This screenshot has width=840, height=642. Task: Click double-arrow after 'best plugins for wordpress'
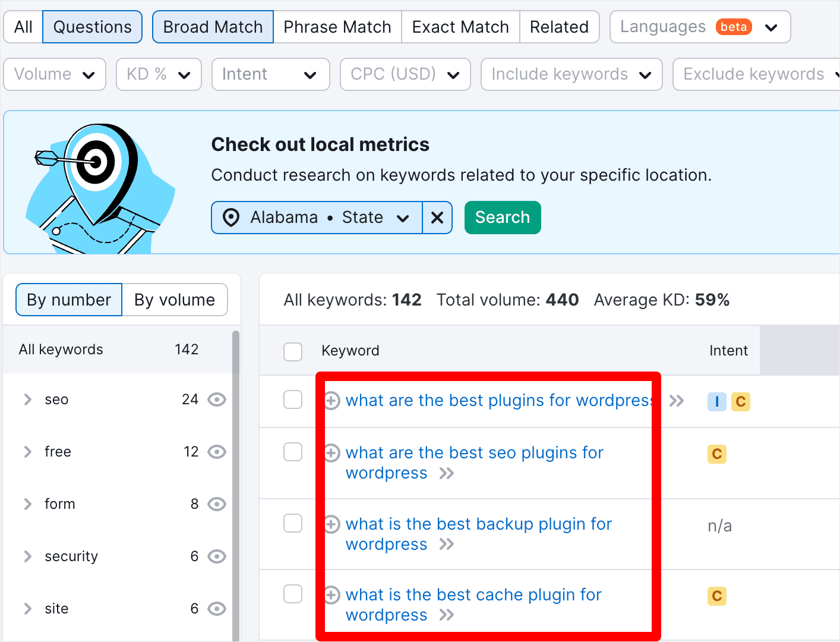676,401
